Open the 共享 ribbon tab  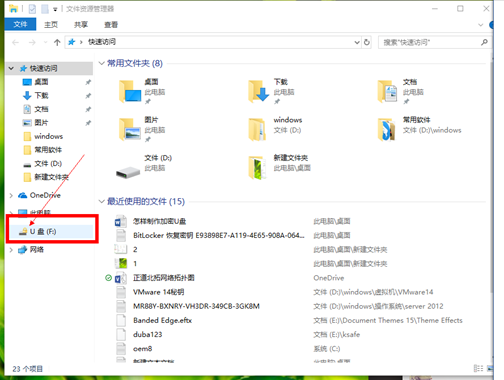(81, 25)
